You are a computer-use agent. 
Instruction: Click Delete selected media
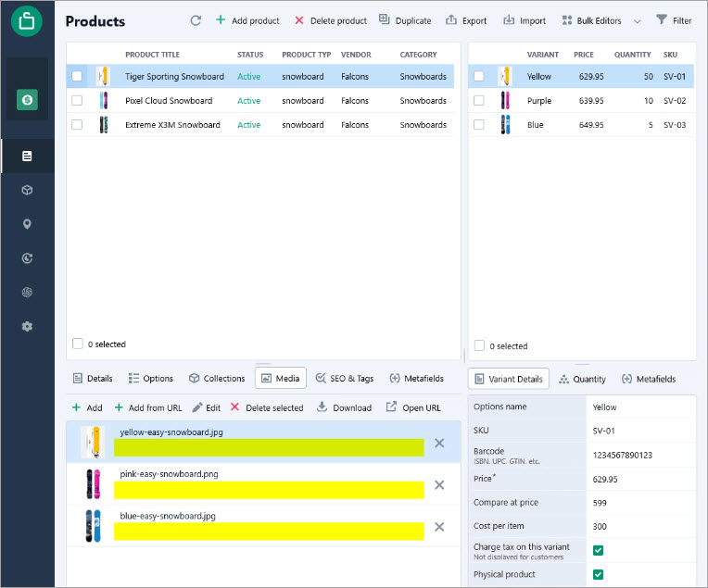coord(267,407)
